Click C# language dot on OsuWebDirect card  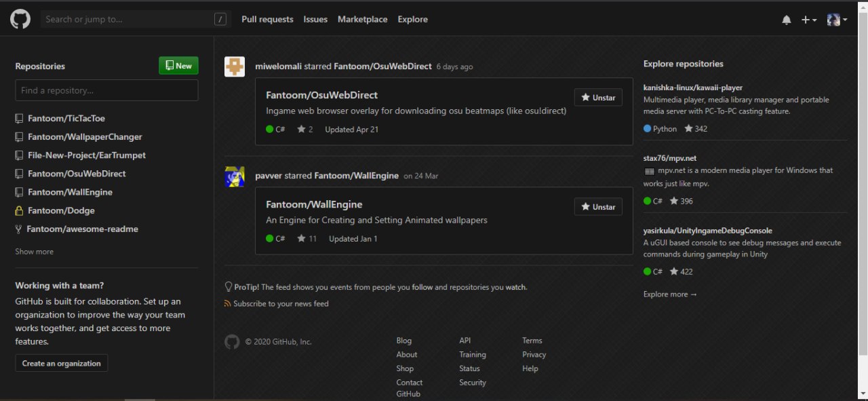(269, 129)
